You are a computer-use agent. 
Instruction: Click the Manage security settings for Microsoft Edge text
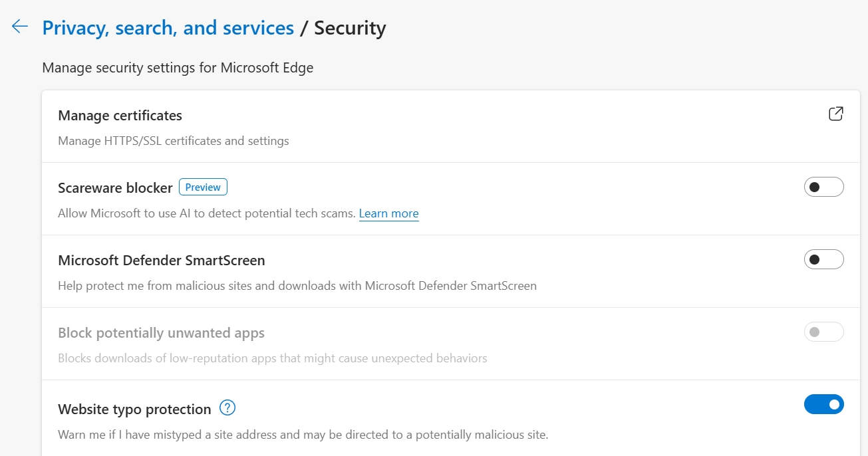pos(177,68)
